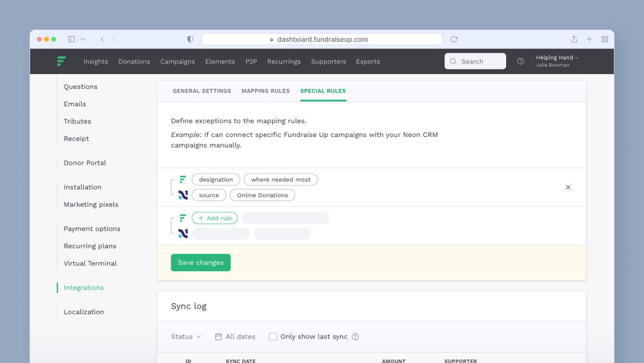This screenshot has width=644, height=363.
Task: Click the Save changes button
Action: coord(201,263)
